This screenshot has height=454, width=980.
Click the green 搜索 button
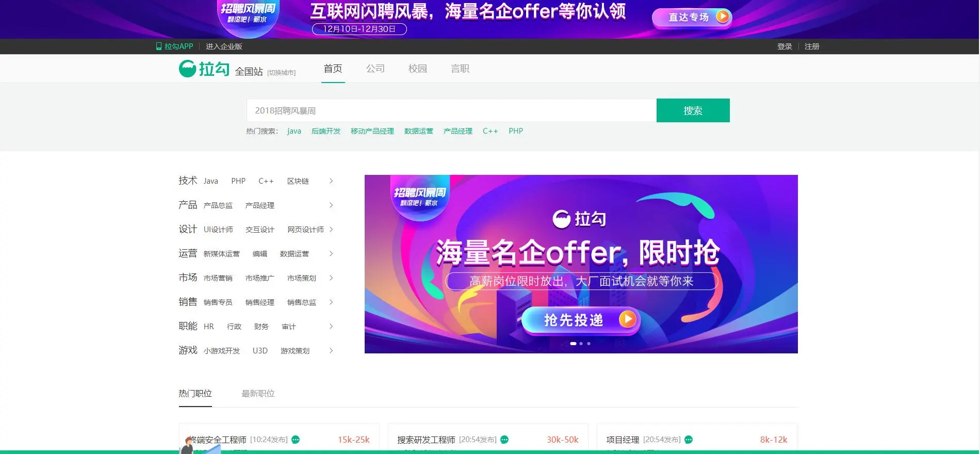click(693, 110)
